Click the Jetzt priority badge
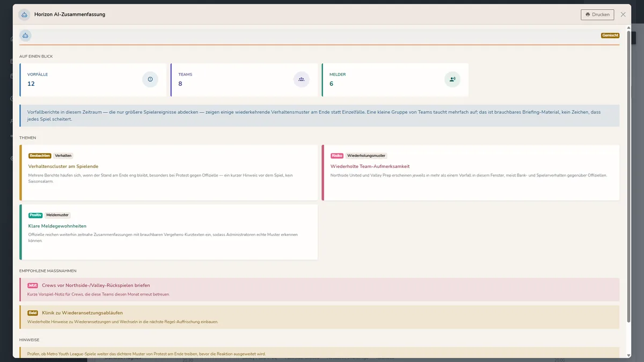 (33, 285)
